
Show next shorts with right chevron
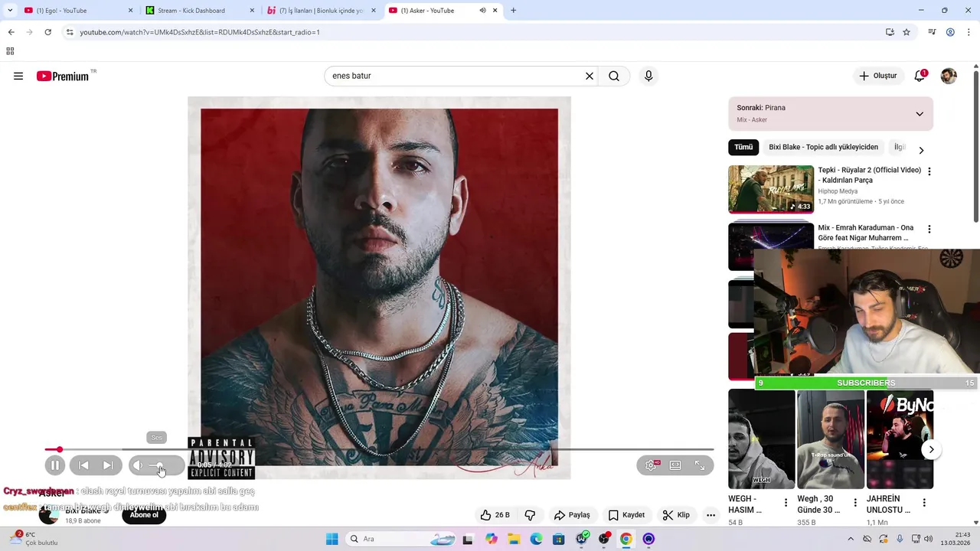(x=931, y=449)
